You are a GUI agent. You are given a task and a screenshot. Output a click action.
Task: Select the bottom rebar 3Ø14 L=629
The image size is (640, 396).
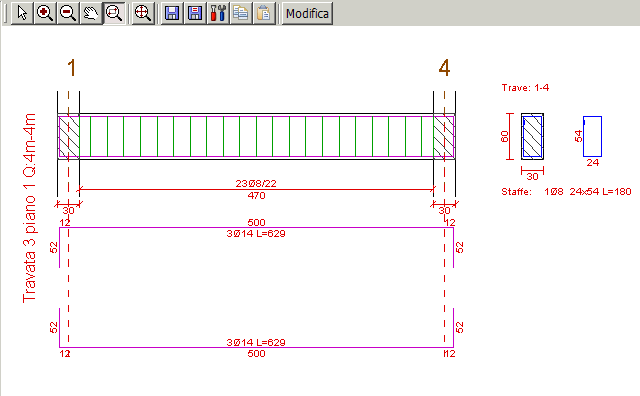click(256, 343)
